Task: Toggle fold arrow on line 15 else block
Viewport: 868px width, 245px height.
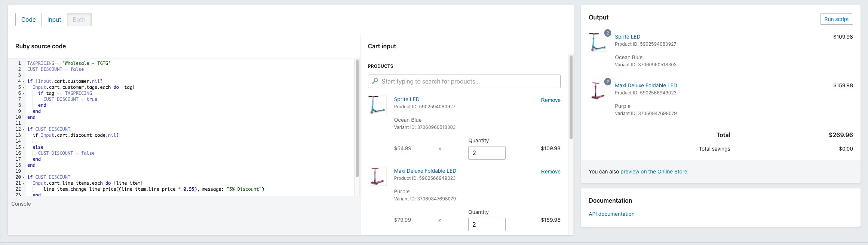Action: 23,147
